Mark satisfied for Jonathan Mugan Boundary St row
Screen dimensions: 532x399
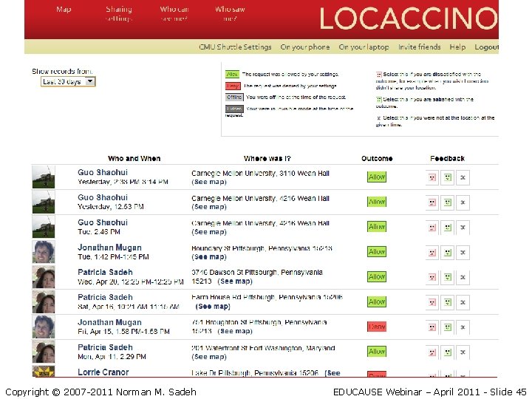(448, 253)
